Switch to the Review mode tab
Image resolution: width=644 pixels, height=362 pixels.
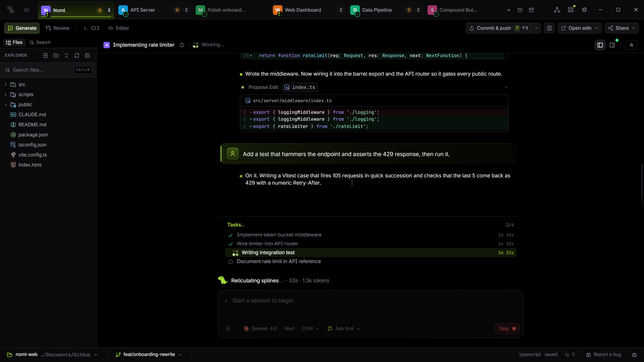click(58, 28)
